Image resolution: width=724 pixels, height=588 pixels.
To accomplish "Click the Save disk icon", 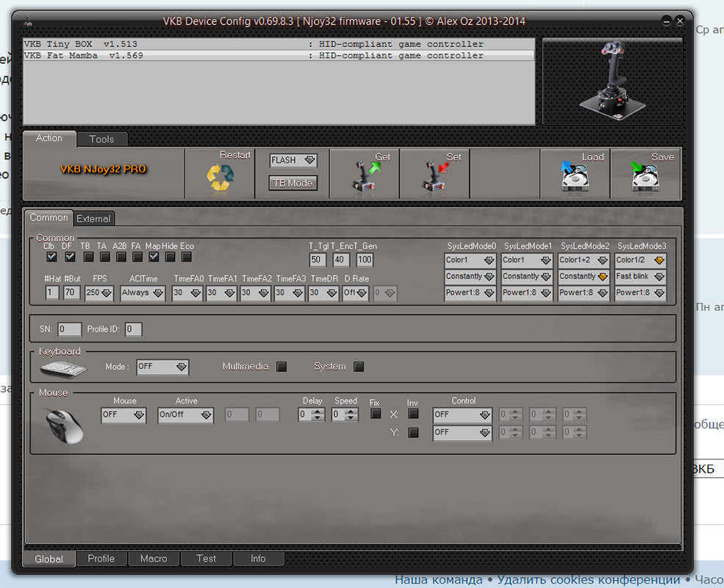I will tap(645, 176).
